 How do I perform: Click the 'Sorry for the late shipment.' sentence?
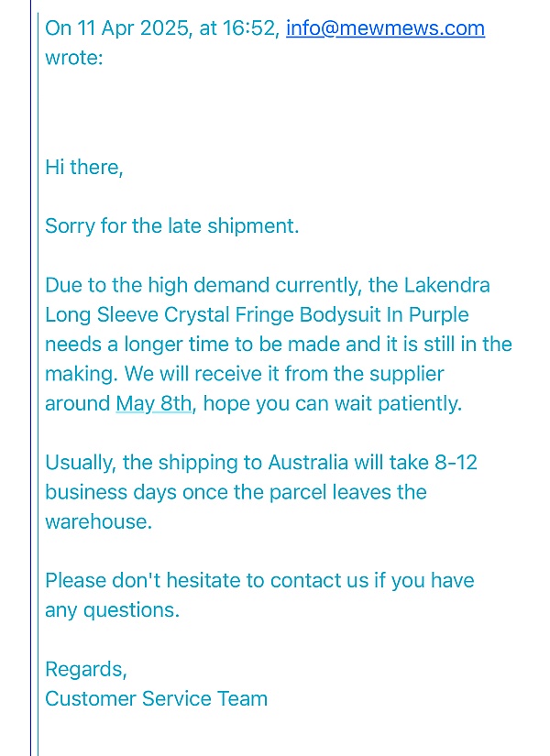[171, 226]
